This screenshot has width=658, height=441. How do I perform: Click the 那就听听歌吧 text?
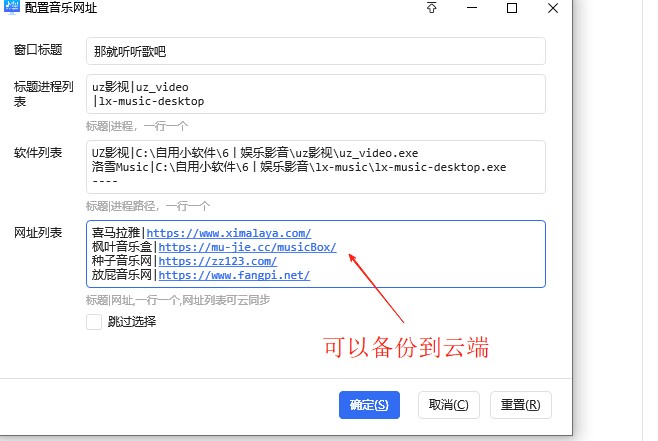(x=130, y=52)
